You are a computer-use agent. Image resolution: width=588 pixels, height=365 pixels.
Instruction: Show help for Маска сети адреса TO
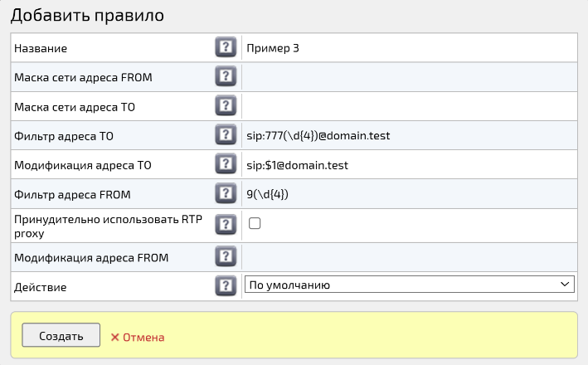[x=226, y=106]
